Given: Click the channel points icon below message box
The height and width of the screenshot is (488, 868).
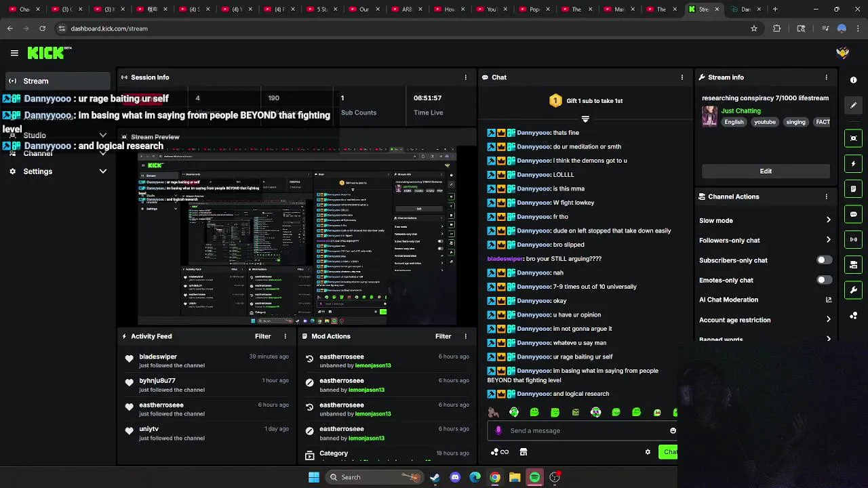Looking at the screenshot, I should coord(499,452).
